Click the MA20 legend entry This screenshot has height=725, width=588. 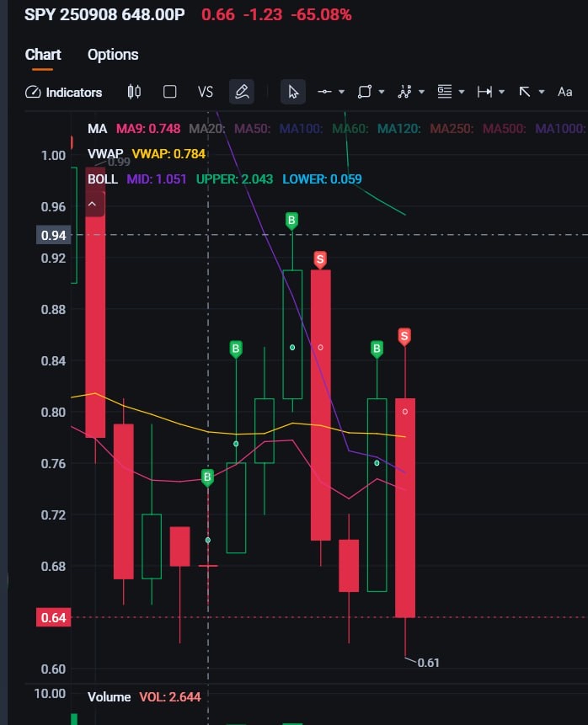206,129
